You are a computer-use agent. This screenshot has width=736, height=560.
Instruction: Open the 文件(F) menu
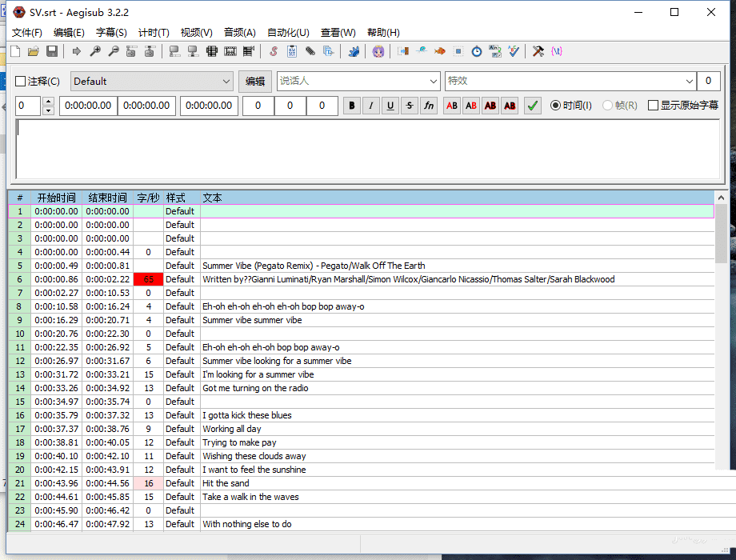click(26, 32)
